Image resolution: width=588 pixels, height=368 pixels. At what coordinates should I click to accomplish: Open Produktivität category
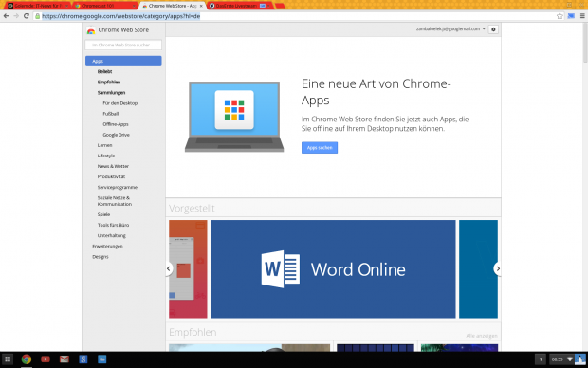pos(111,176)
